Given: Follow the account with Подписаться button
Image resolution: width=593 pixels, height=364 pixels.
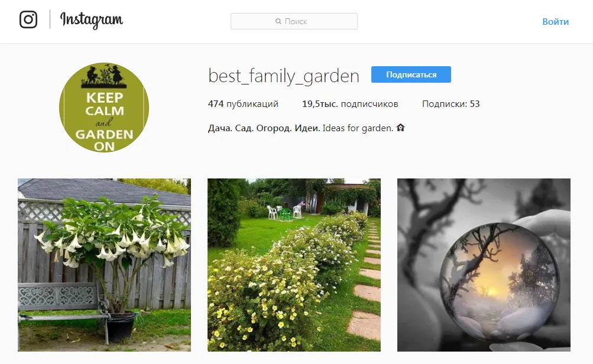Looking at the screenshot, I should [411, 74].
